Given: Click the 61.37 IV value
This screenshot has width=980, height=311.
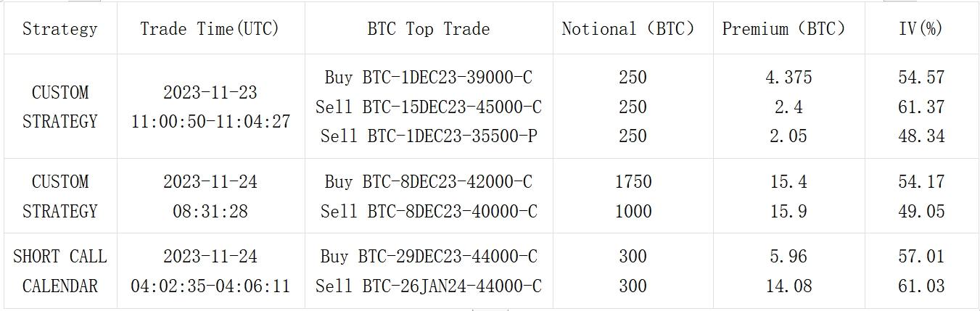Looking at the screenshot, I should point(921,107).
